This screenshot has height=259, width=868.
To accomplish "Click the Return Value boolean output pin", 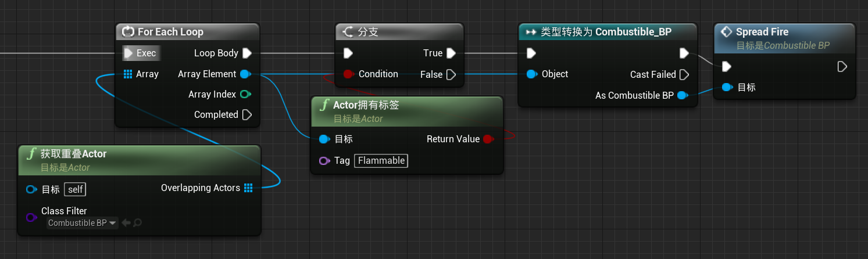I will tap(488, 139).
